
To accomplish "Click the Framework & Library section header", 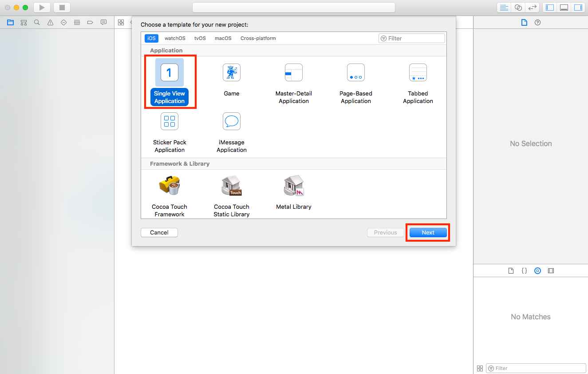I will pos(180,163).
